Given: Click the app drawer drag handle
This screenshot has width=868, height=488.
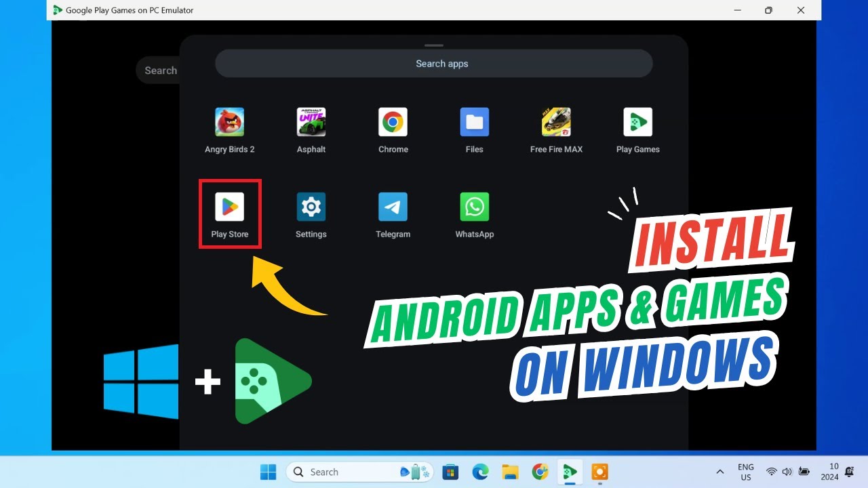Looking at the screenshot, I should point(434,45).
